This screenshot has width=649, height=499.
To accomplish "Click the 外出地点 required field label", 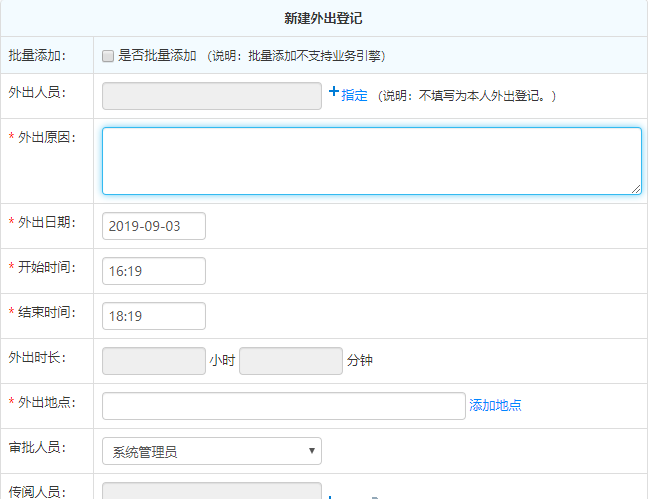I will coord(46,402).
